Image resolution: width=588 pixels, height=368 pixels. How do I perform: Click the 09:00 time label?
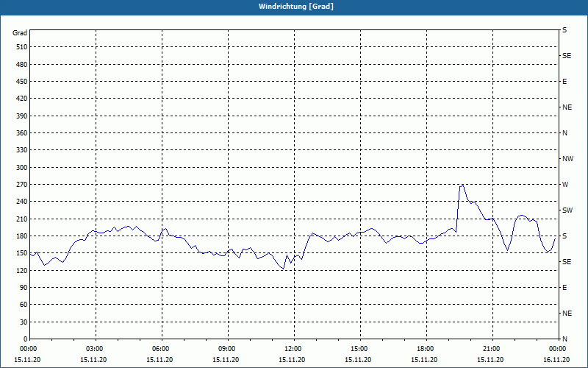point(226,349)
